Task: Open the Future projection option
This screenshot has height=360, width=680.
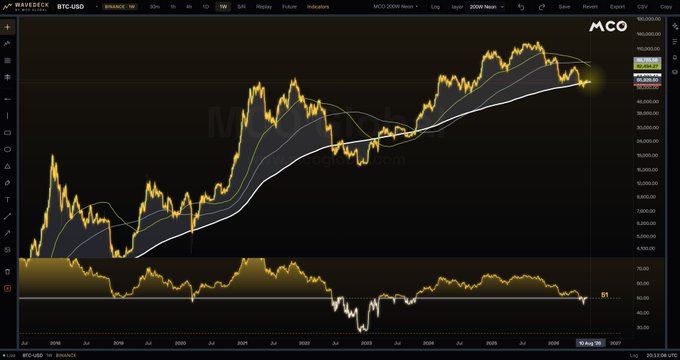Action: pos(289,7)
